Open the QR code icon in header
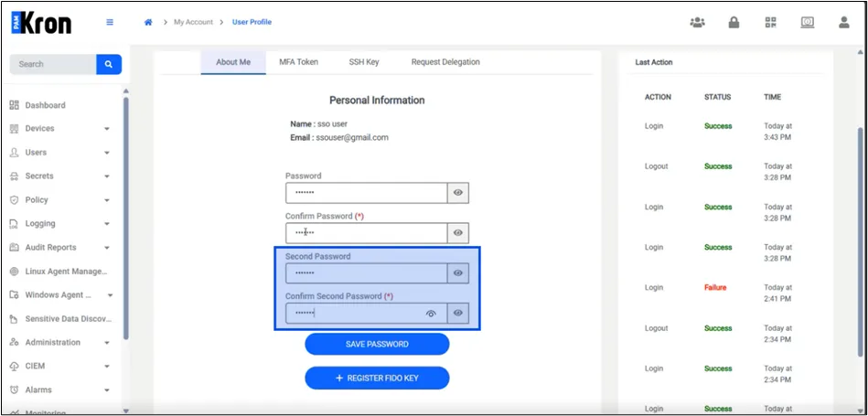 (x=770, y=22)
